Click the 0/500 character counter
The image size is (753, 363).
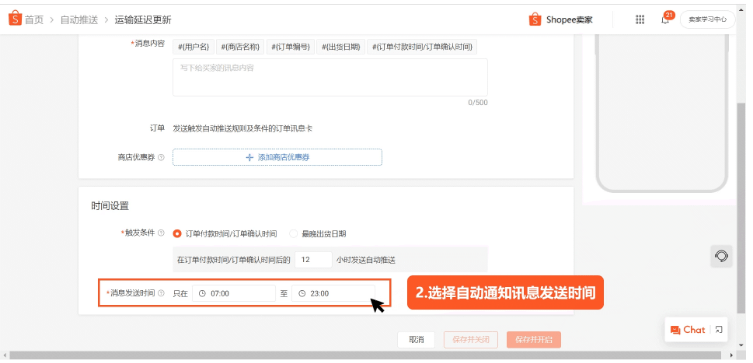(x=477, y=102)
